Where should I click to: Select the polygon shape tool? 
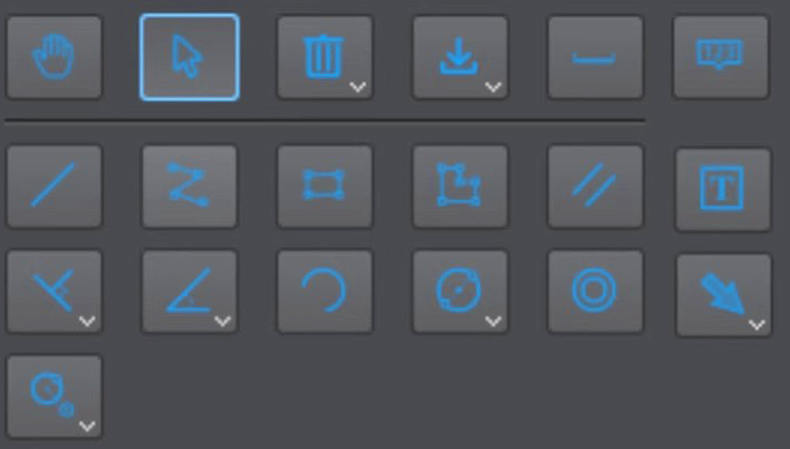(460, 186)
